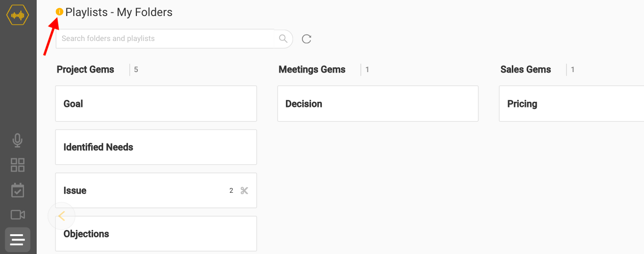The height and width of the screenshot is (254, 644).
Task: Click the search folders and playlists field
Action: point(165,39)
